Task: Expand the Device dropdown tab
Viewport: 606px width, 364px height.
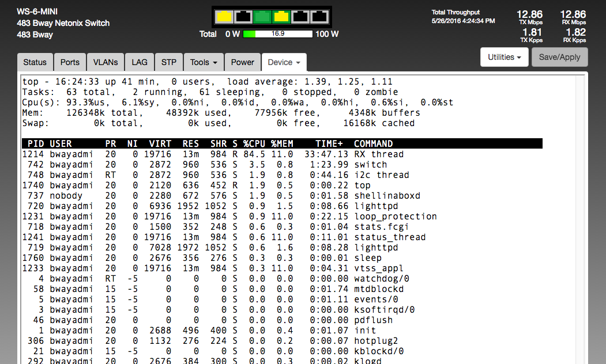Action: (284, 62)
